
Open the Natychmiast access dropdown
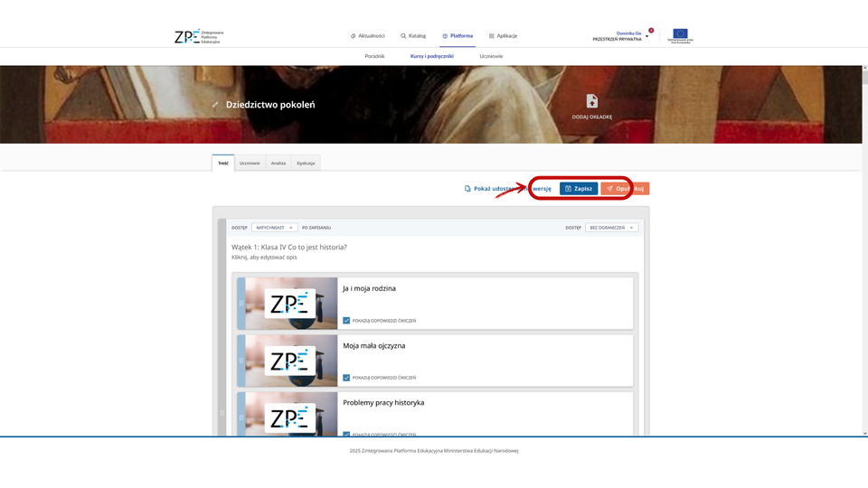274,228
